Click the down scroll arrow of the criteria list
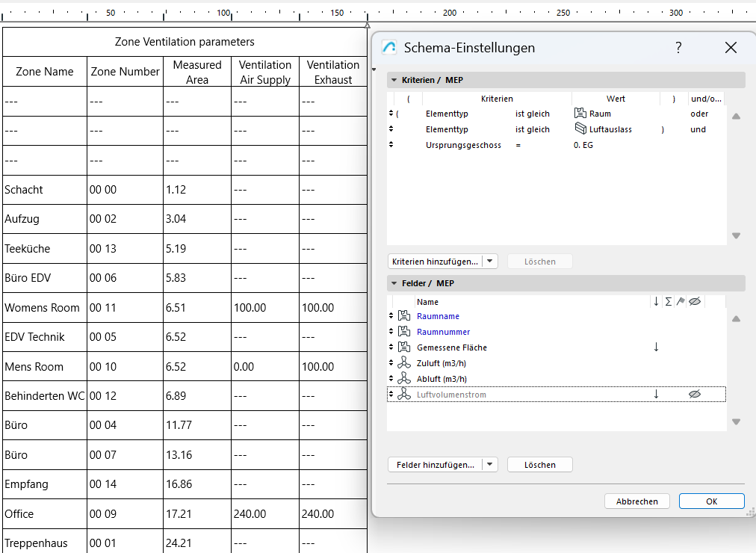This screenshot has width=756, height=553. [736, 235]
